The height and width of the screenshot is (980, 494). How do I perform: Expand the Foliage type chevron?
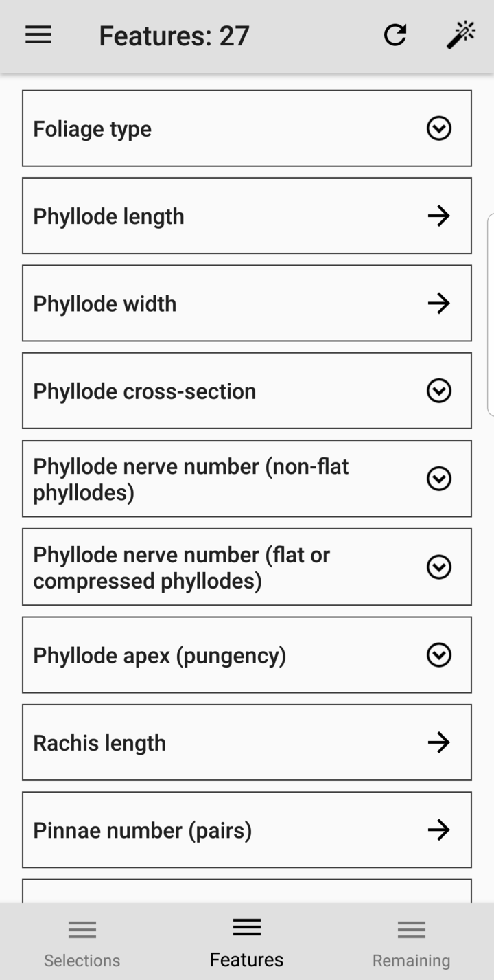438,128
